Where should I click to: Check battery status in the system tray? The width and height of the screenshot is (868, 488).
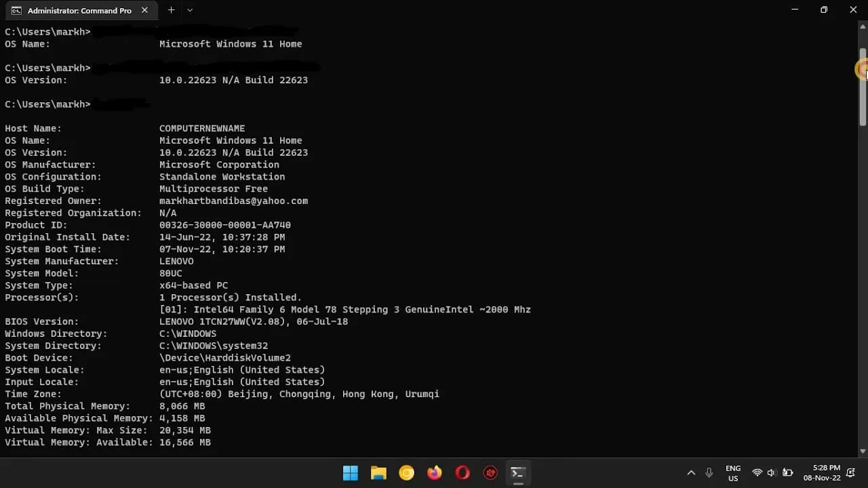click(787, 472)
